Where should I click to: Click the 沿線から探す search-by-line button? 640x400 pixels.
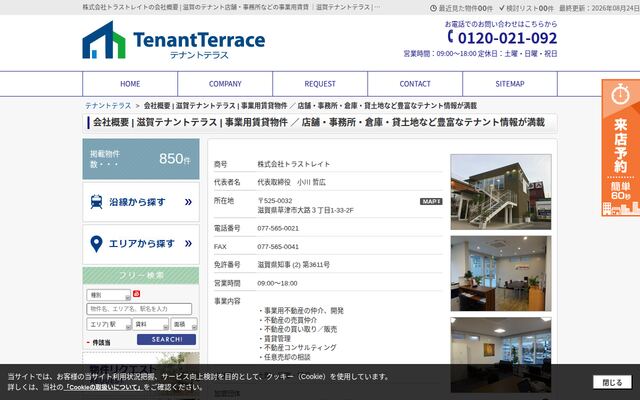click(x=141, y=202)
